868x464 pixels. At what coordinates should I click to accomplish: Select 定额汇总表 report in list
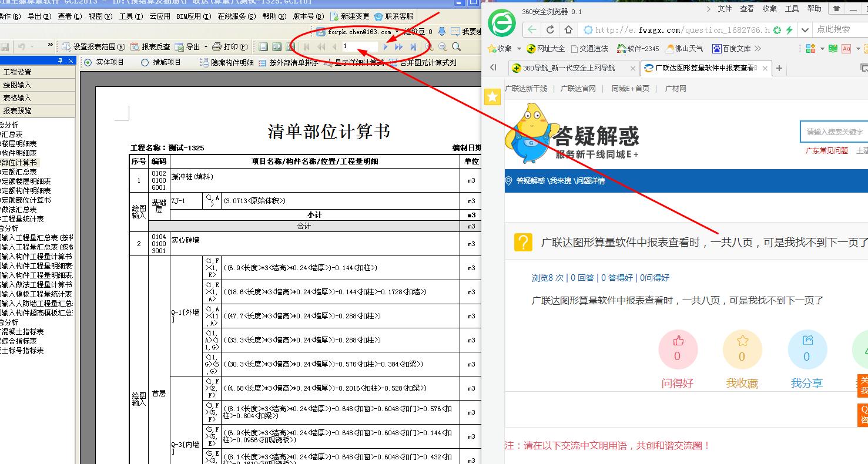(x=19, y=172)
